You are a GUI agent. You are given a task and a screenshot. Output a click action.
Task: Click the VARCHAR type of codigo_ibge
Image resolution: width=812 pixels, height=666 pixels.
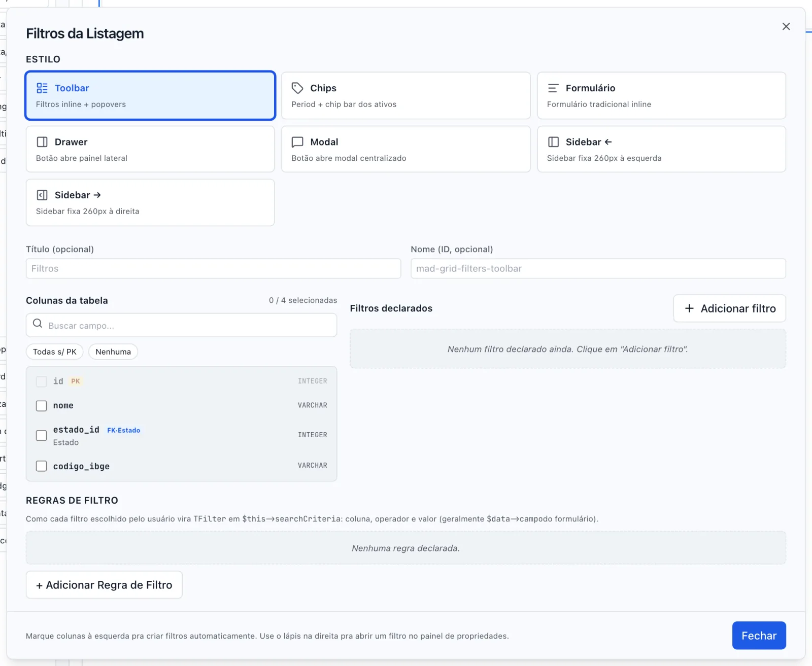pos(313,465)
